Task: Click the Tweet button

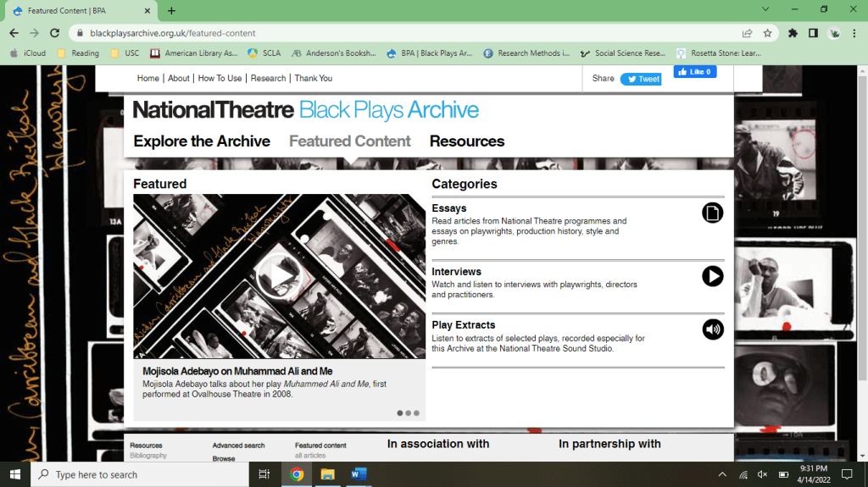Action: pyautogui.click(x=641, y=79)
